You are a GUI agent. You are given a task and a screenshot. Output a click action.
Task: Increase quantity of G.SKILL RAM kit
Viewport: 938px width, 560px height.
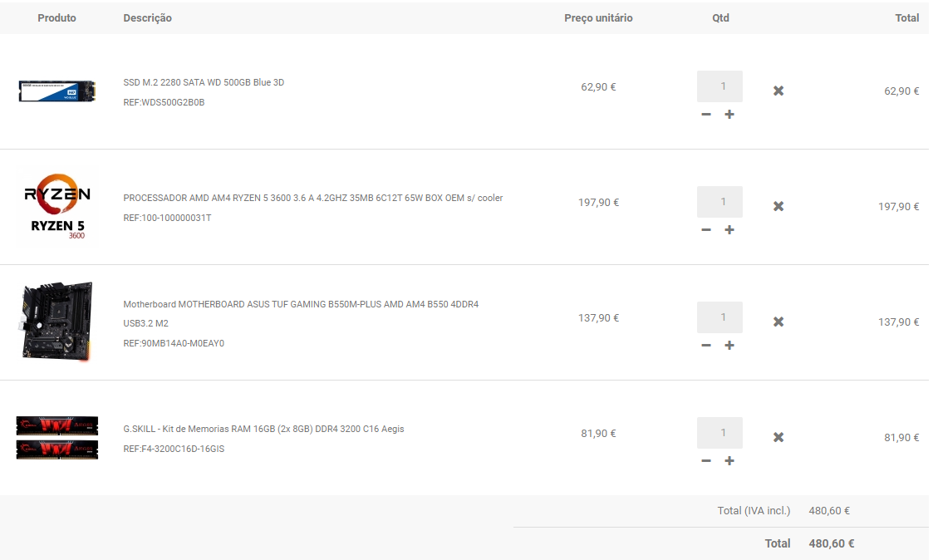(729, 460)
